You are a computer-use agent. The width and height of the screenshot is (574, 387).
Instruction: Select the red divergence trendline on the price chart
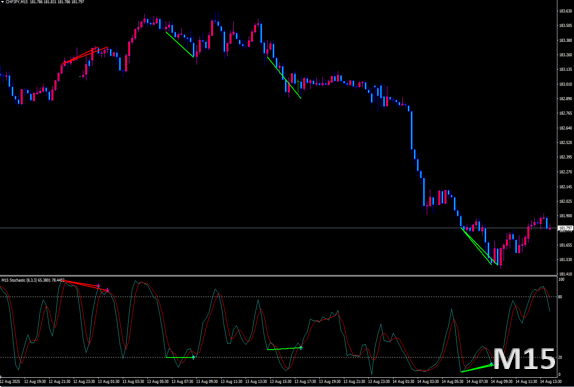(85, 56)
